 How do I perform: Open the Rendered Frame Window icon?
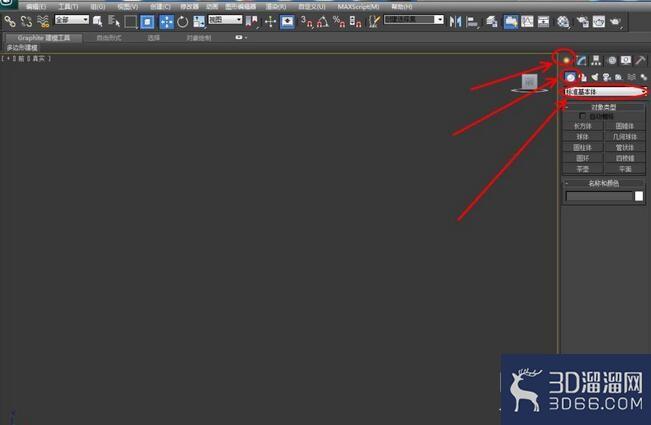coord(599,21)
